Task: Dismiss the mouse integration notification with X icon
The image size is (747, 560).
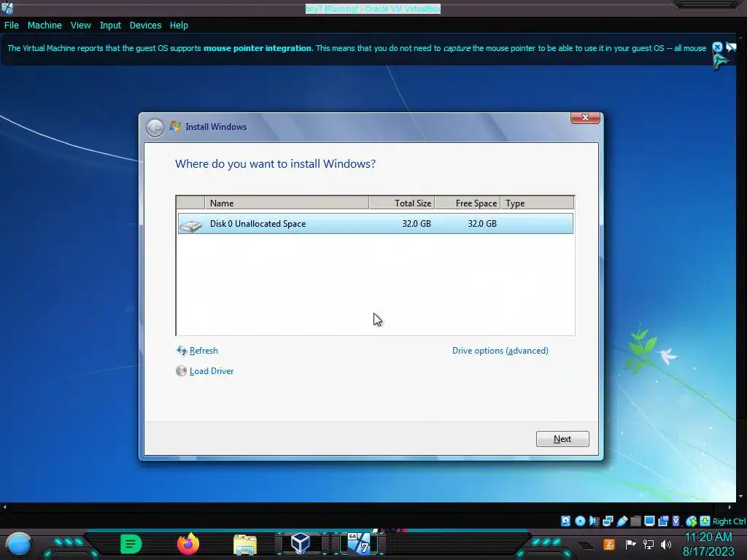Action: click(717, 47)
